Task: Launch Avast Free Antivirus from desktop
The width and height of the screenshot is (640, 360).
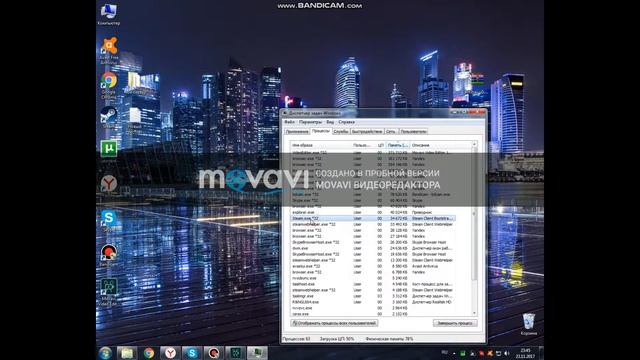Action: coord(109,50)
